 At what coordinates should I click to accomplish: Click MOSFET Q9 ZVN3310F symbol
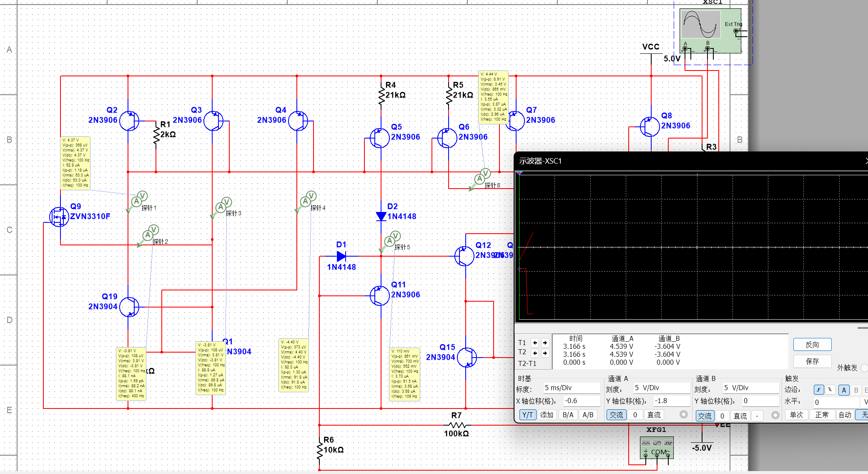[59, 217]
